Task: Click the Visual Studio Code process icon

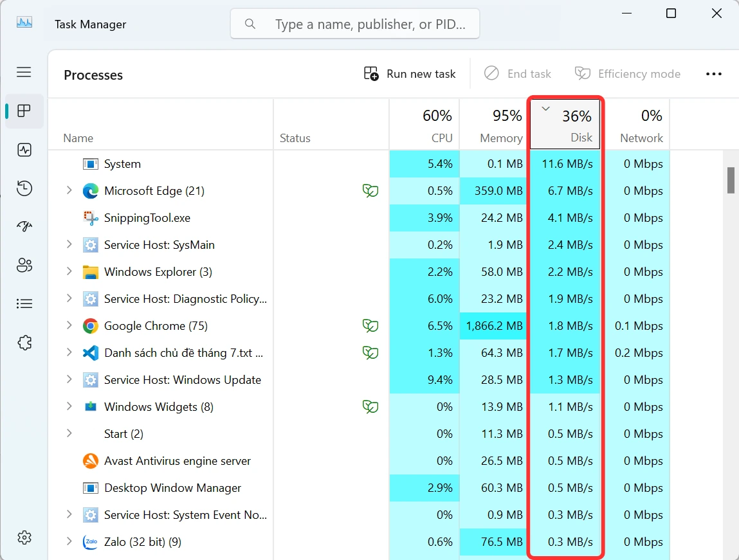Action: point(91,353)
